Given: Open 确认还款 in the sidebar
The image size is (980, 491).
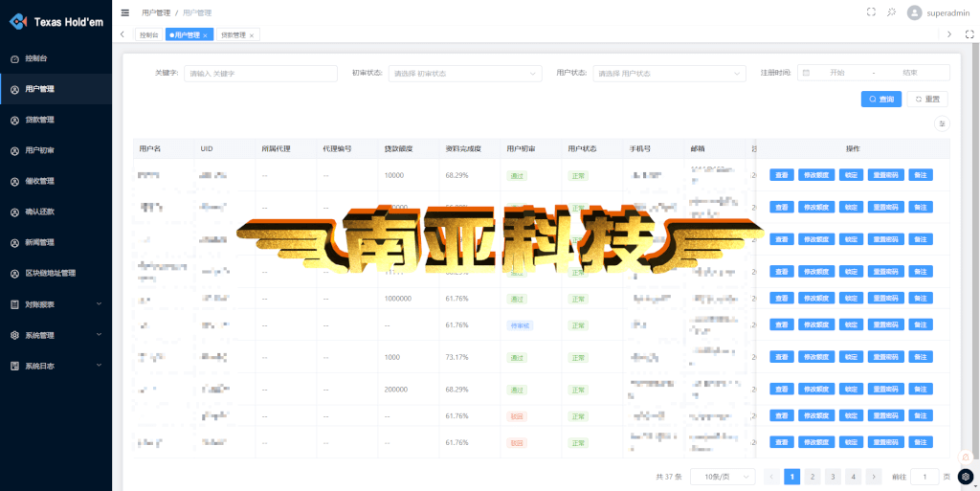Looking at the screenshot, I should click(56, 212).
